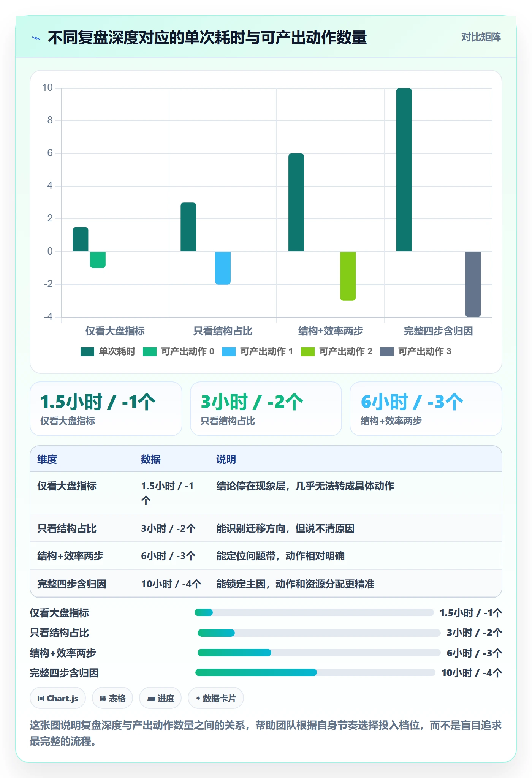Image resolution: width=532 pixels, height=778 pixels.
Task: Click the gray negative bar in chart
Action: click(x=473, y=284)
